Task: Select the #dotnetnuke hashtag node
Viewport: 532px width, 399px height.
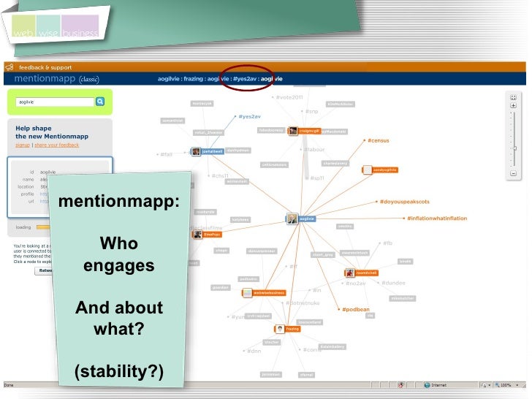Action: pyautogui.click(x=303, y=303)
